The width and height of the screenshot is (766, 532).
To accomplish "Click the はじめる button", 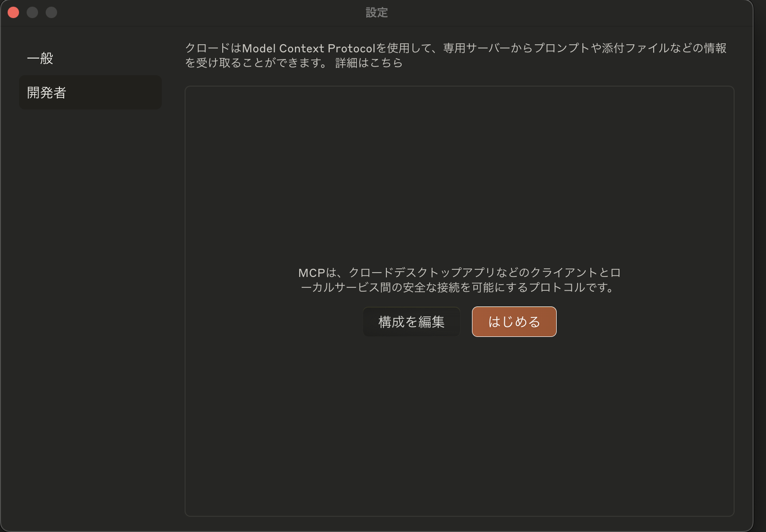I will point(514,322).
